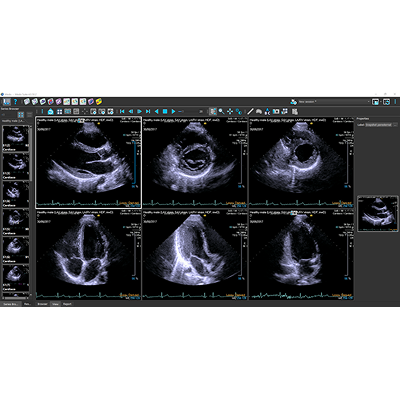Click the user session icon

pos(293,102)
